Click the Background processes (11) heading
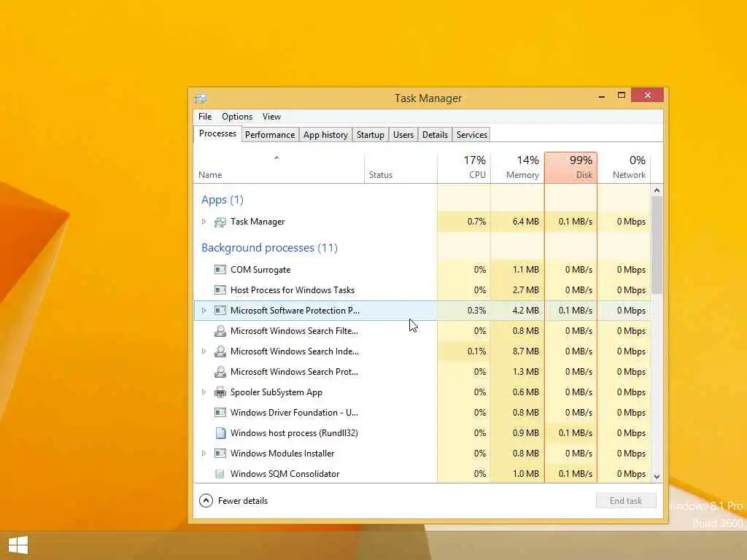The height and width of the screenshot is (560, 747). coord(269,248)
